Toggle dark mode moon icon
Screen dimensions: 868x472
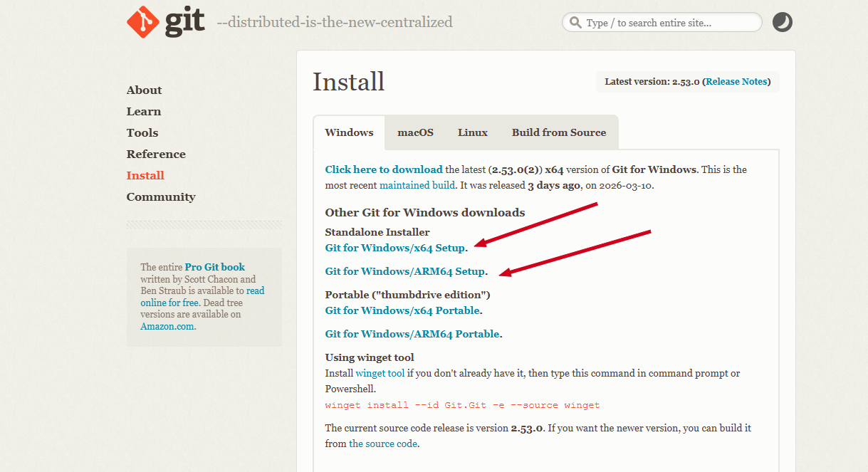tap(782, 23)
